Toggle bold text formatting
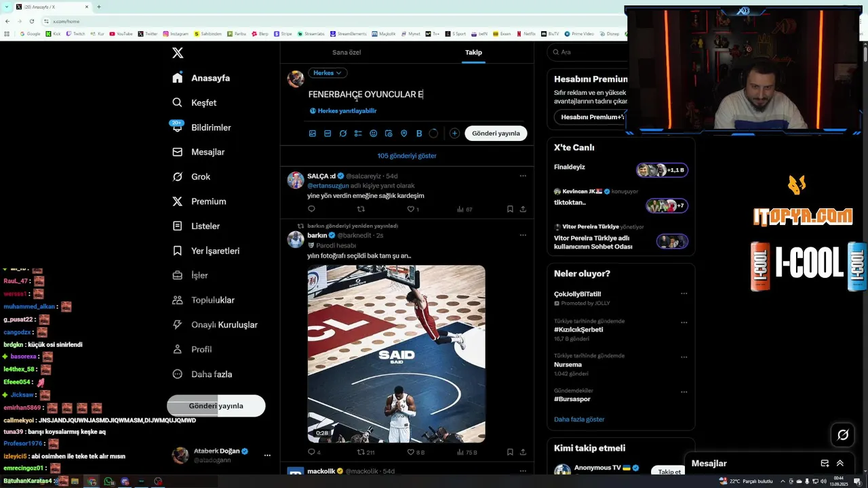The image size is (868, 488). pyautogui.click(x=419, y=134)
